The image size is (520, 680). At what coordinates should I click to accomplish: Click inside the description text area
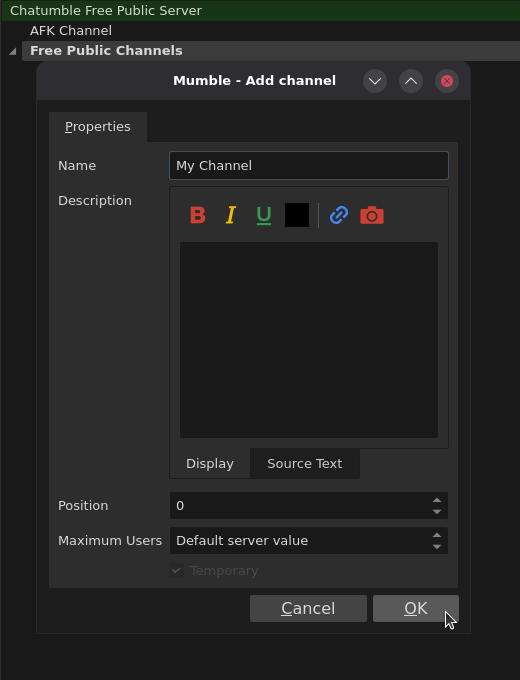click(309, 340)
